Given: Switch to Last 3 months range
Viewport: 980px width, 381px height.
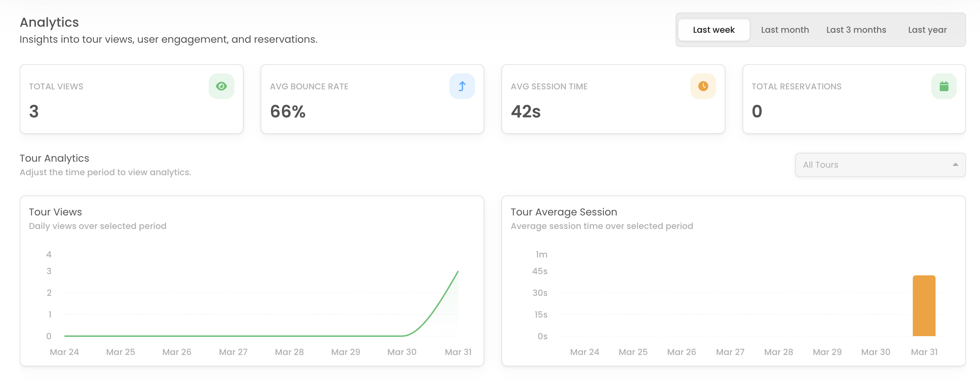Looking at the screenshot, I should (x=856, y=30).
